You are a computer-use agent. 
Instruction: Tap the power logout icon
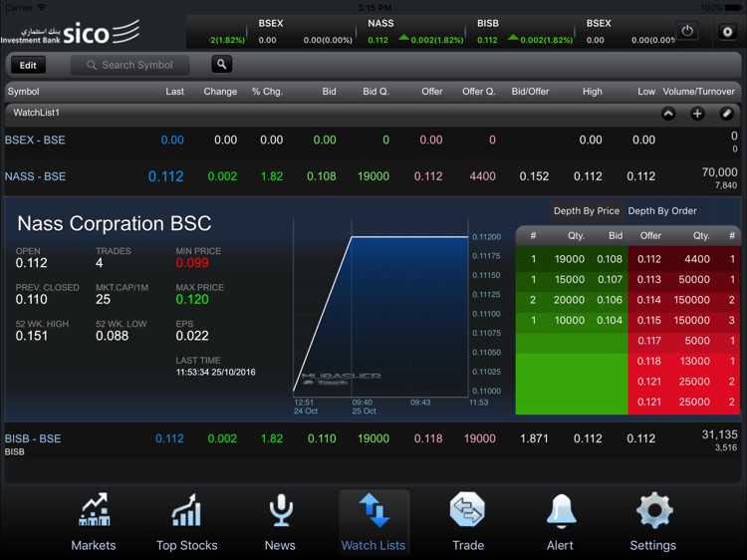pos(687,32)
